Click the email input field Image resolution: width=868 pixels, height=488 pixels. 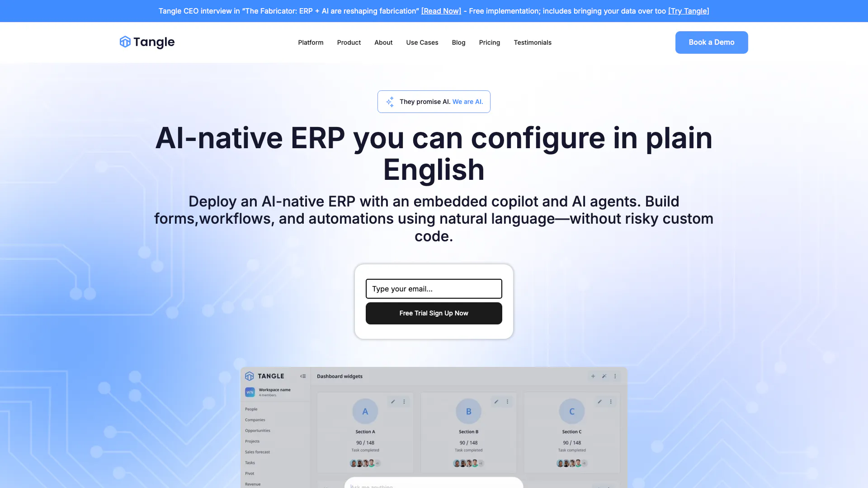pyautogui.click(x=434, y=289)
